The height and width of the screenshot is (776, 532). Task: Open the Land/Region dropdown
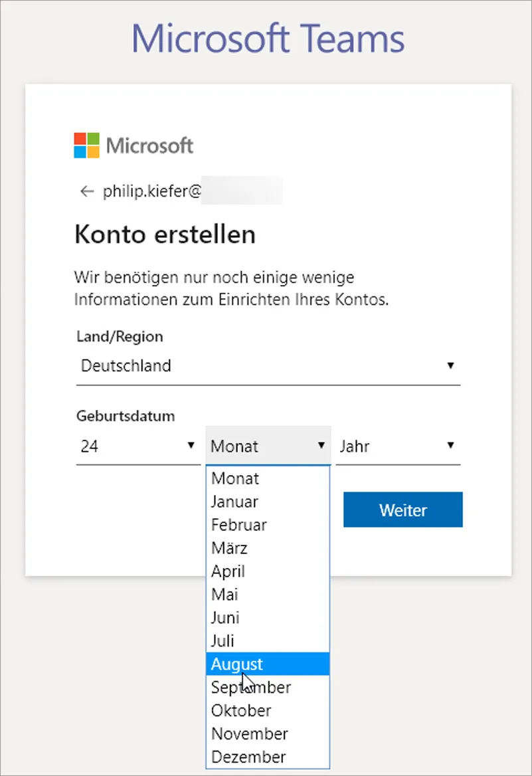(268, 366)
